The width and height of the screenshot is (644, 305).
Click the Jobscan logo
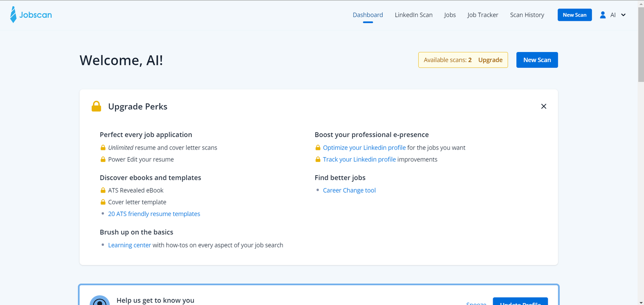pos(31,15)
